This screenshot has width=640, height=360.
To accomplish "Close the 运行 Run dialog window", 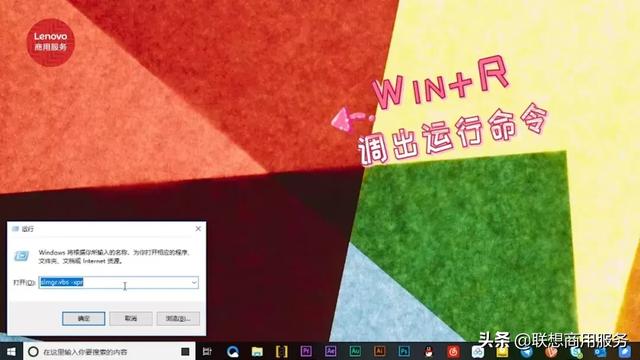I will click(198, 229).
